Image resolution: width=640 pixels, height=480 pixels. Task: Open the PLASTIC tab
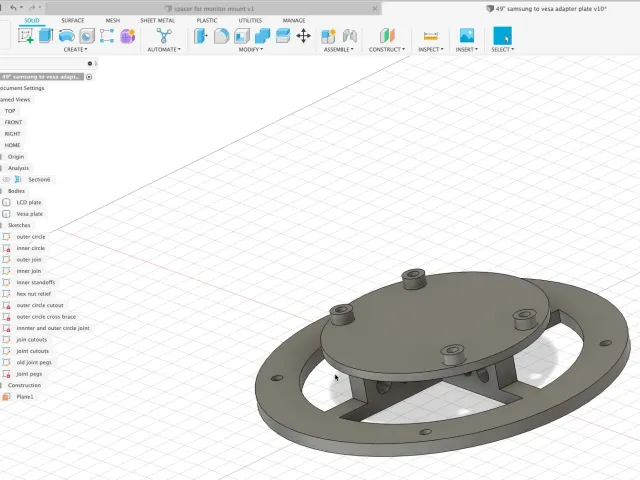pyautogui.click(x=207, y=20)
